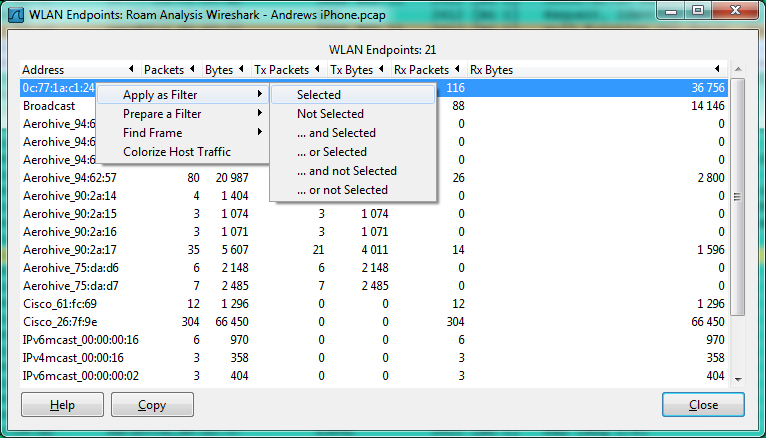Sort by the Rx Packets column header
The image size is (766, 438).
428,70
